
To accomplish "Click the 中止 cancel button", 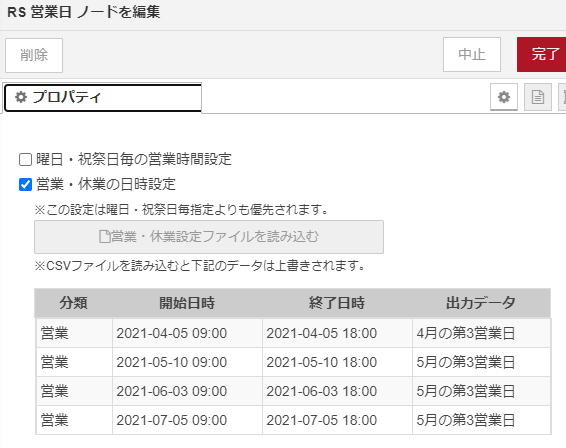I will (x=472, y=55).
